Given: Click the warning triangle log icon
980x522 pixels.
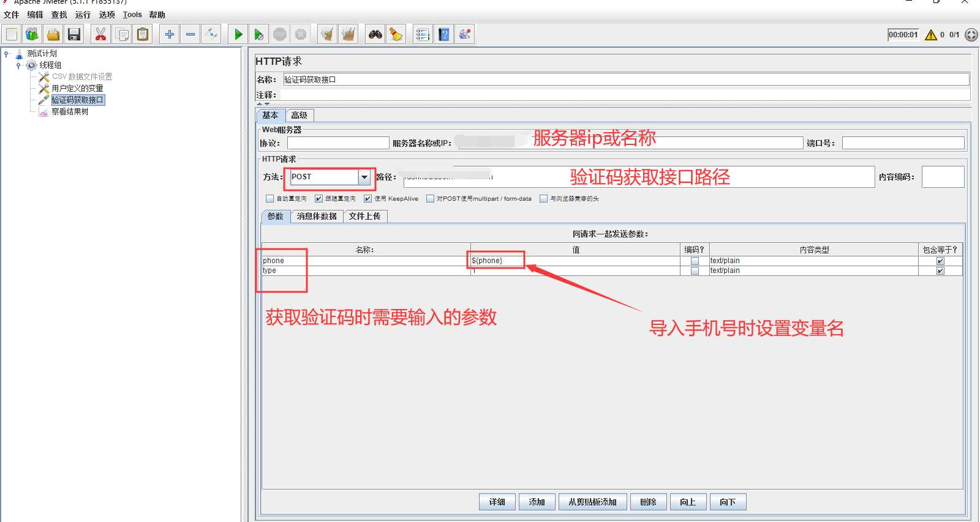Looking at the screenshot, I should pyautogui.click(x=931, y=35).
